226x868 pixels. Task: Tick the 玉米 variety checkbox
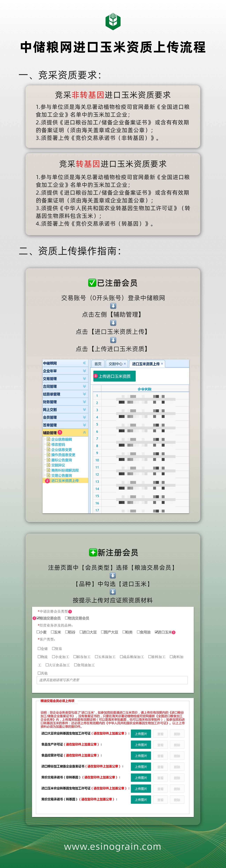coord(52,632)
